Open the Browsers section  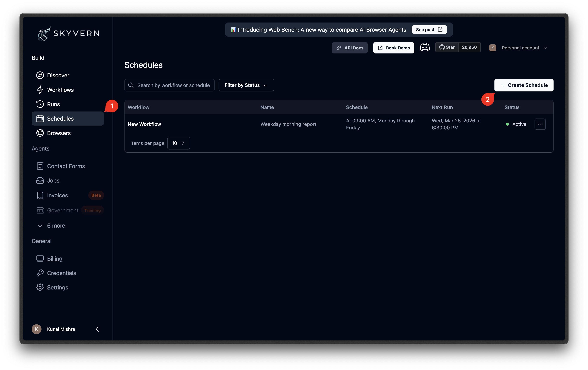[59, 133]
